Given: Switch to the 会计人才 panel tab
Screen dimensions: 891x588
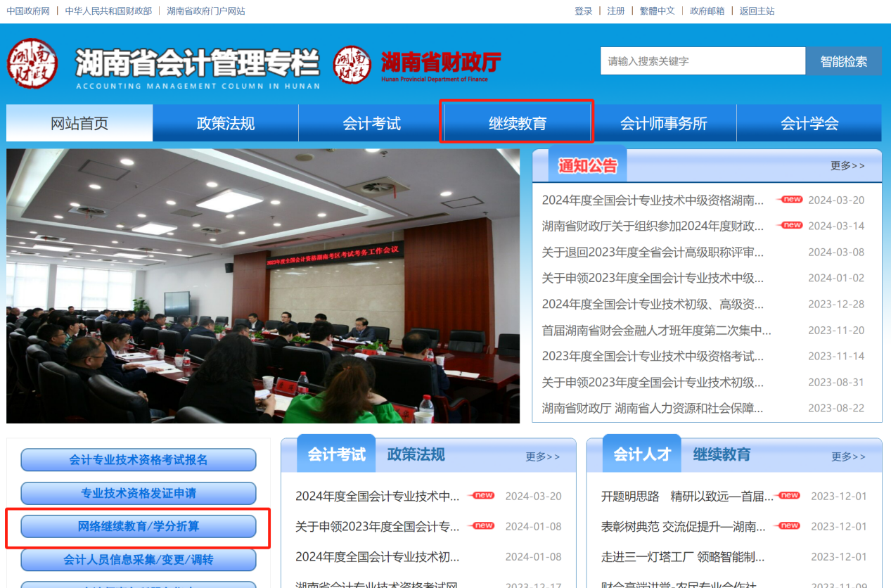Looking at the screenshot, I should (x=642, y=454).
